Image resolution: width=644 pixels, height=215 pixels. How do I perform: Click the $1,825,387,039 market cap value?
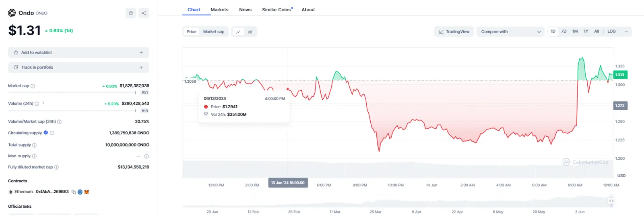pos(134,86)
